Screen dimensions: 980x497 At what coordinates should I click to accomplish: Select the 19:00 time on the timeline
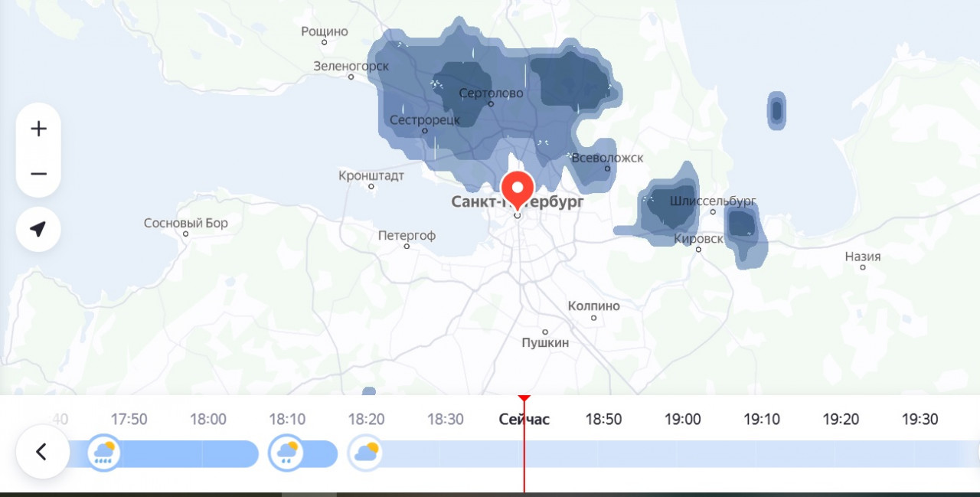click(682, 419)
